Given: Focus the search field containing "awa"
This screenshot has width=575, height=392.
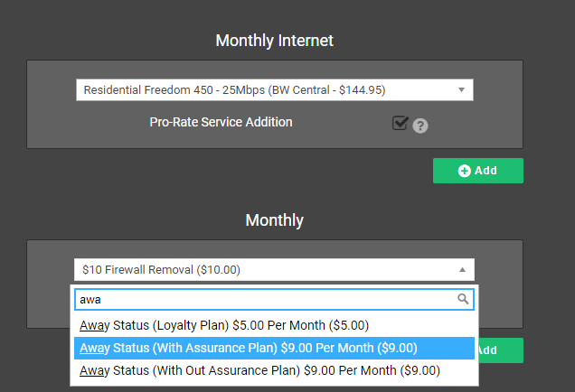Looking at the screenshot, I should (262, 299).
